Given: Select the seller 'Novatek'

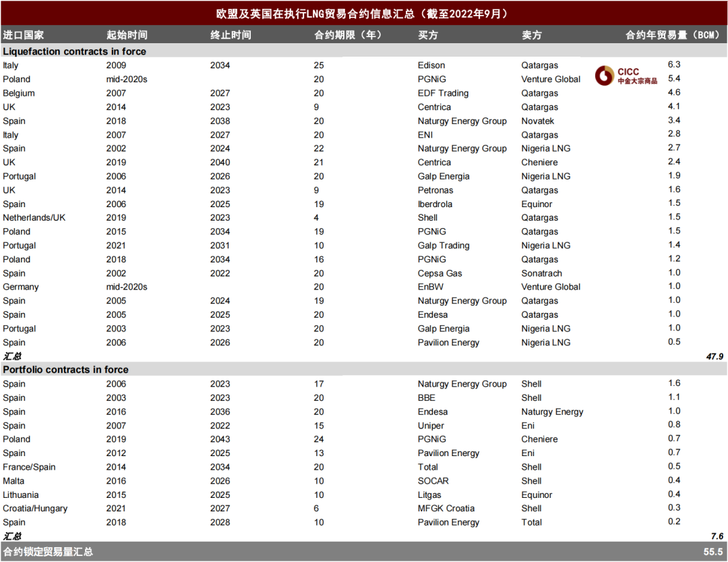Looking at the screenshot, I should pos(538,121).
